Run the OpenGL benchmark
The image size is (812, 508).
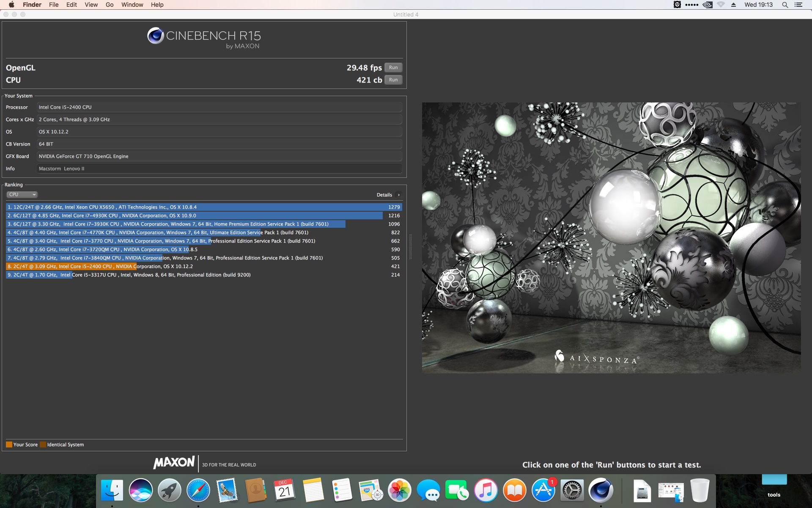[x=393, y=68]
